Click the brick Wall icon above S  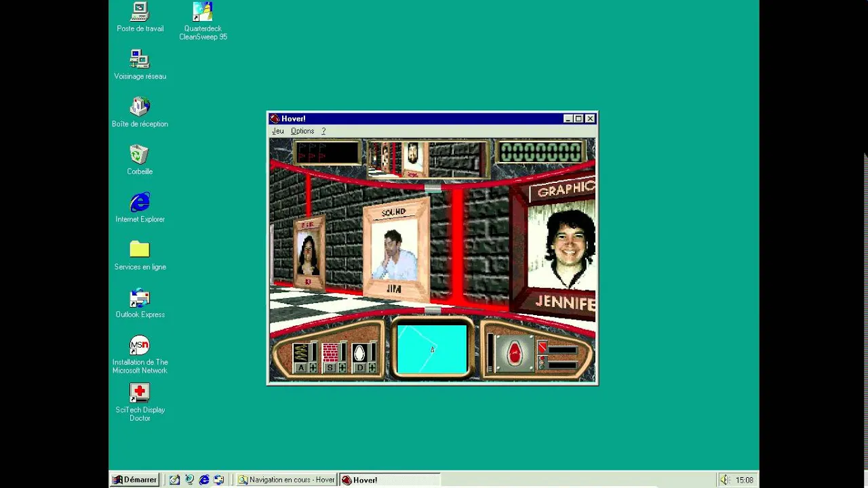pos(330,352)
